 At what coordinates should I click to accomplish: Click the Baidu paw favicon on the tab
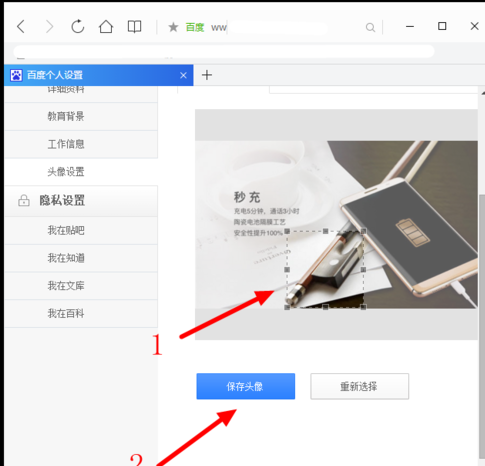16,75
